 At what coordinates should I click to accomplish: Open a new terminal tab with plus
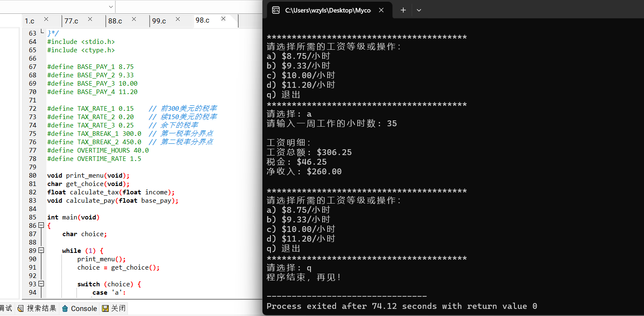(403, 10)
